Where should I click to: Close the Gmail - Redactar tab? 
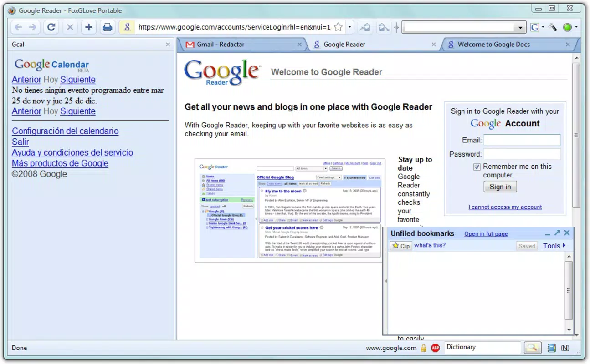point(299,45)
